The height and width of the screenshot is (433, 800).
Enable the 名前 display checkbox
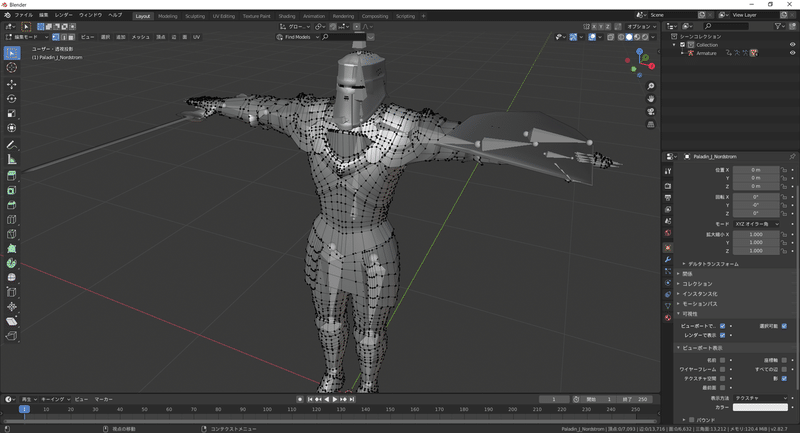[x=722, y=360]
